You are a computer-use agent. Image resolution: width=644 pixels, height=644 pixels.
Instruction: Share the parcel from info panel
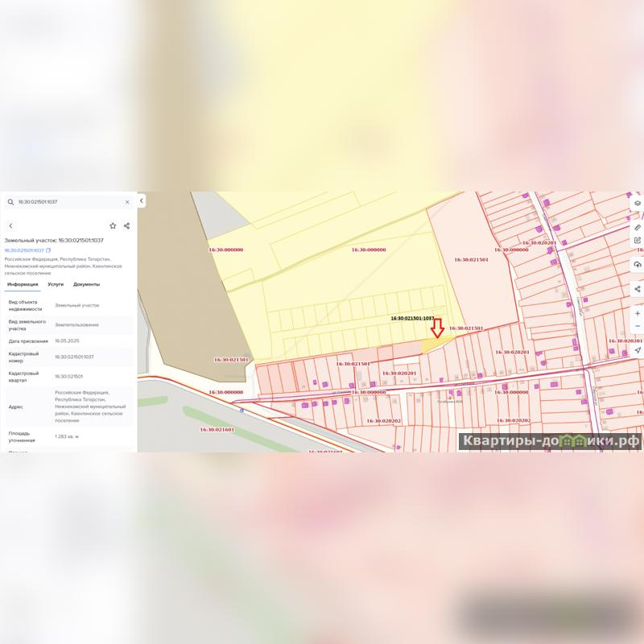(126, 226)
